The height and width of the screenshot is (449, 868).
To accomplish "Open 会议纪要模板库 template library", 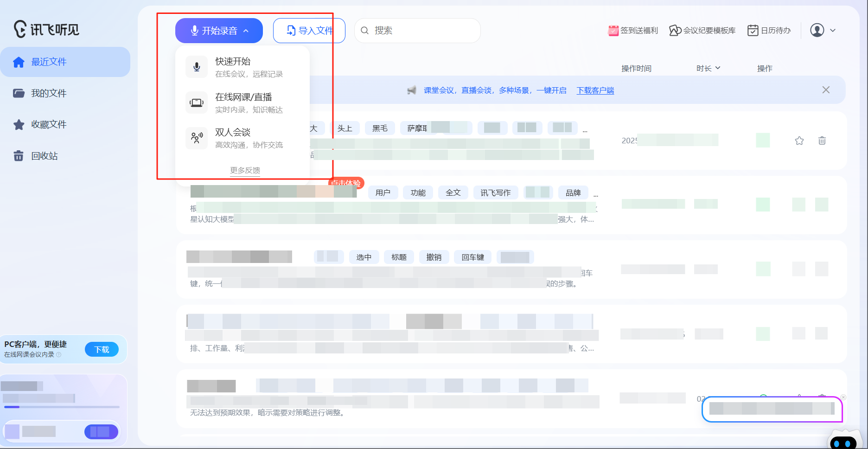I will 702,30.
